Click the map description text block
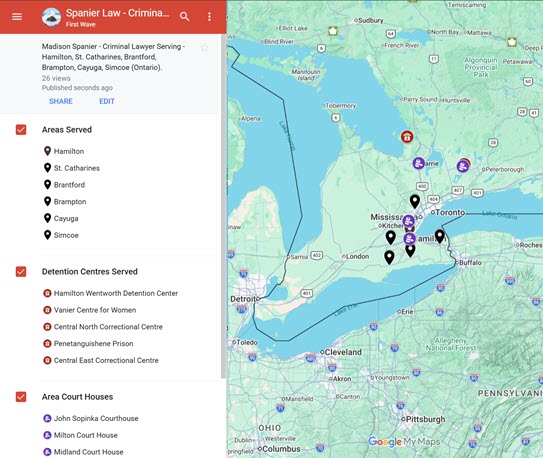The height and width of the screenshot is (458, 543). 113,57
